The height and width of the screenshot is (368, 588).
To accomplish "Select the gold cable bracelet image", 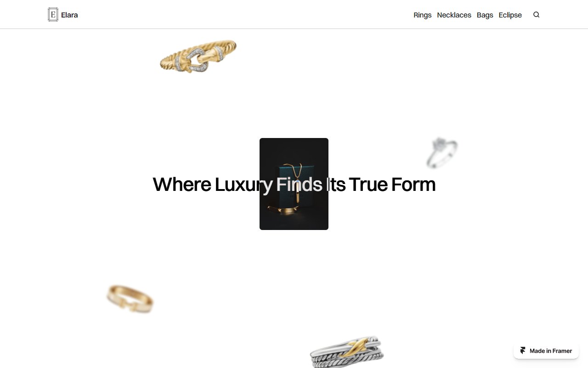I will 198,57.
